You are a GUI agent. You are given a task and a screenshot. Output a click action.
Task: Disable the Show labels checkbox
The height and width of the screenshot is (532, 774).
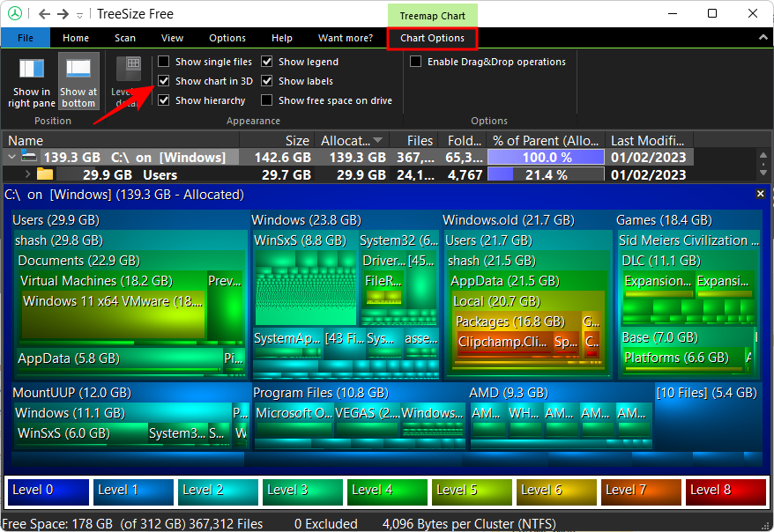(x=268, y=80)
